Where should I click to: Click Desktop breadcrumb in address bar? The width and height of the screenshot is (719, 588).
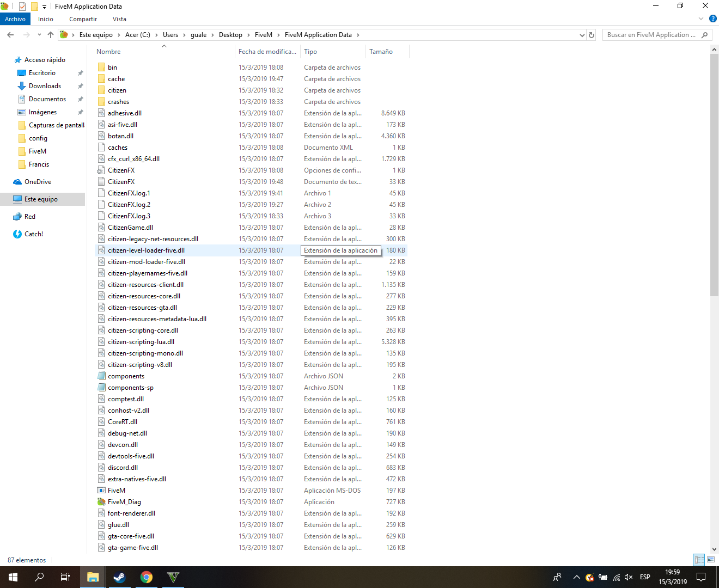pyautogui.click(x=230, y=35)
